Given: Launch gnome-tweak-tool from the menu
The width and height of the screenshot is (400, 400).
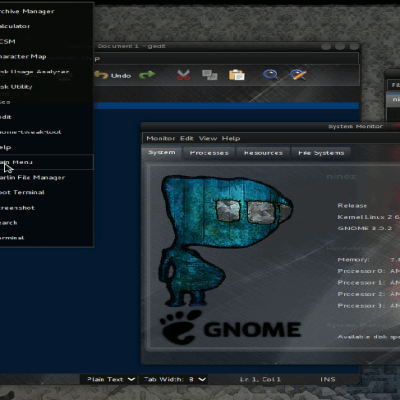Looking at the screenshot, I should (47, 132).
